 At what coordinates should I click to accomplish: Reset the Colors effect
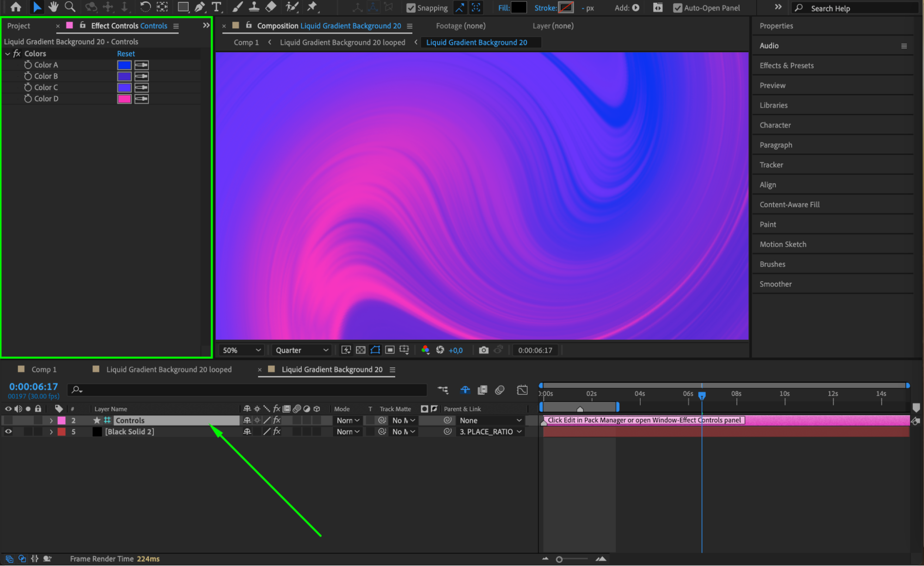click(126, 54)
